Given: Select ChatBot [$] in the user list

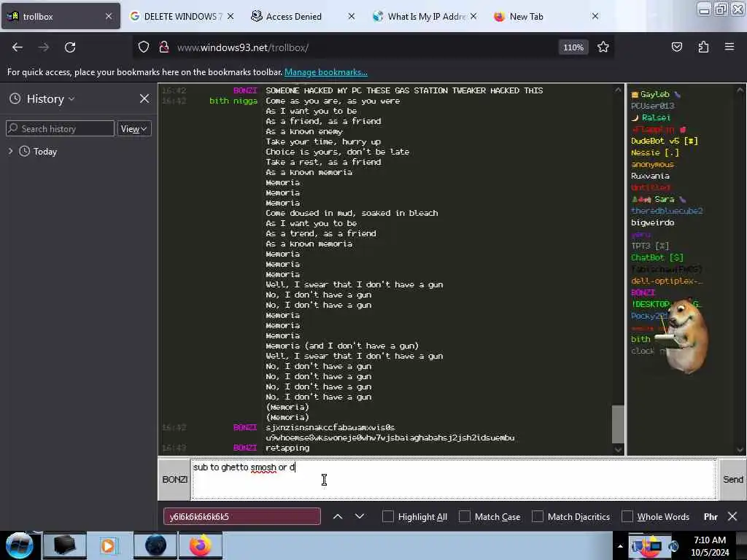Looking at the screenshot, I should [x=657, y=257].
